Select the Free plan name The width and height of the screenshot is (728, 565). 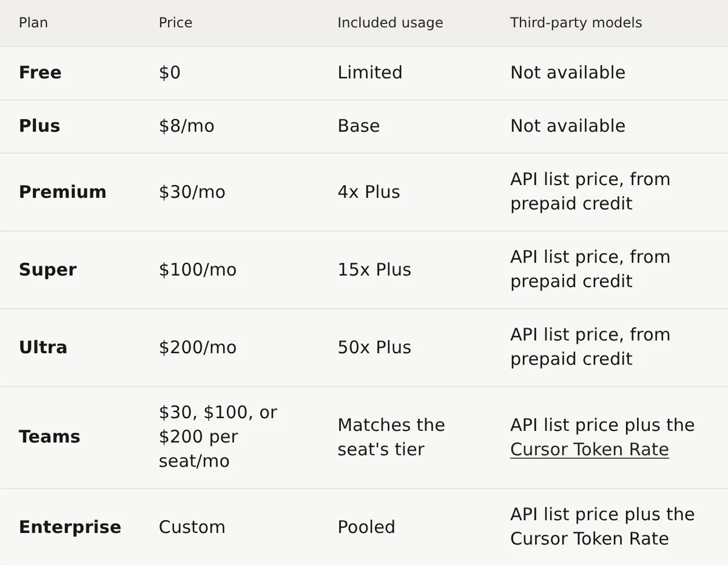tap(40, 72)
